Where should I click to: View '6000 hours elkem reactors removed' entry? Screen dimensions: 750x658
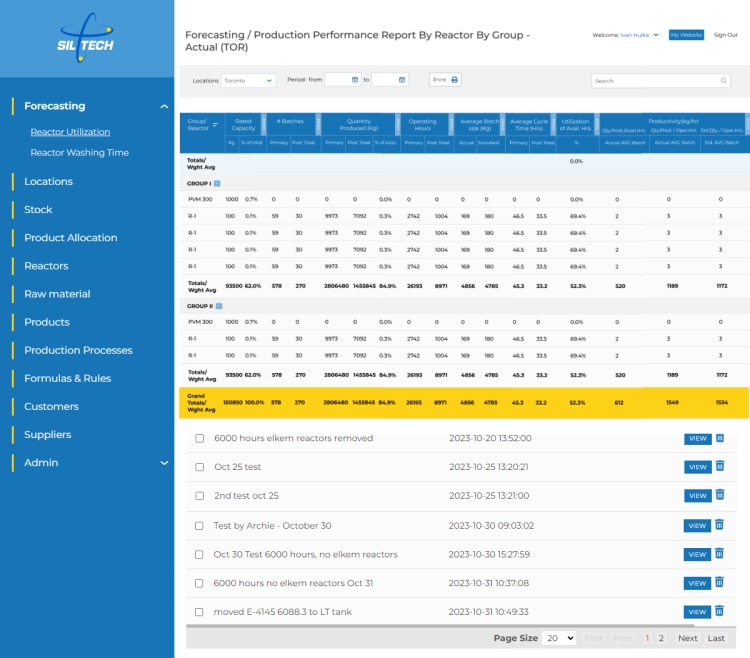coord(697,439)
